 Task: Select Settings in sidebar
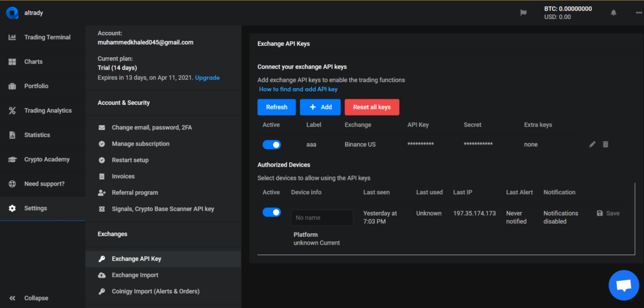click(x=43, y=208)
